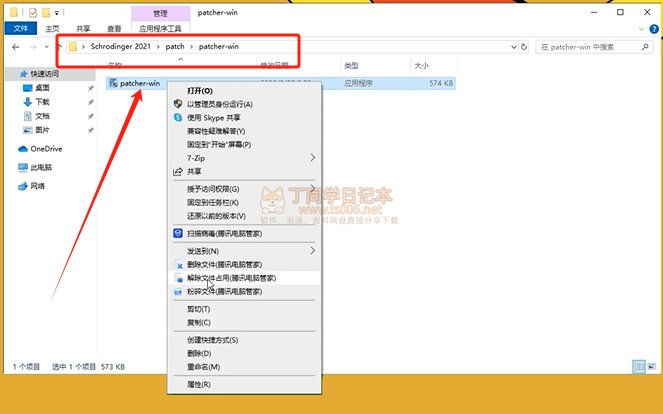This screenshot has width=663, height=414.
Task: Click the Back navigation arrow
Action: (16, 47)
